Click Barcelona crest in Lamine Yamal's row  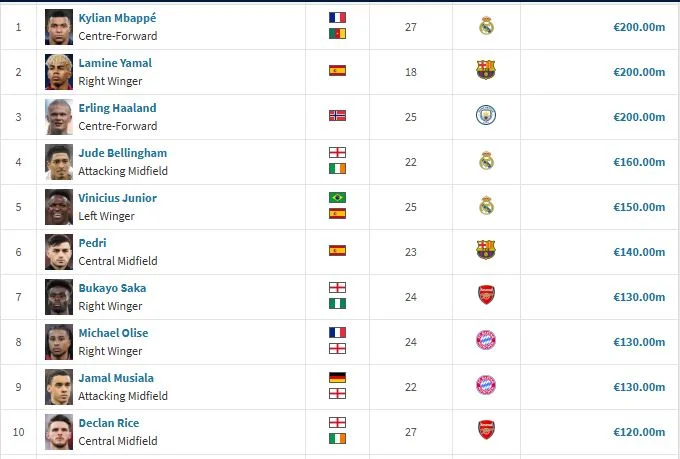tap(486, 71)
